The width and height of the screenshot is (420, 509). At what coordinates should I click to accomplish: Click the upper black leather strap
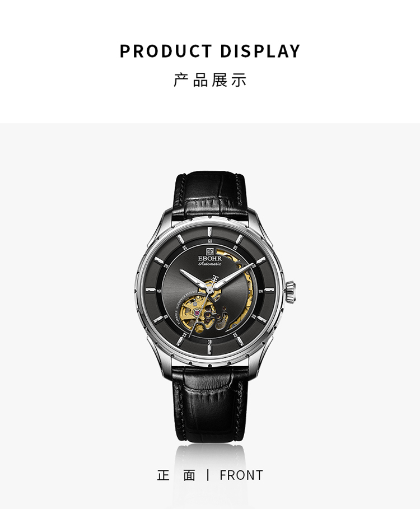pos(210,194)
